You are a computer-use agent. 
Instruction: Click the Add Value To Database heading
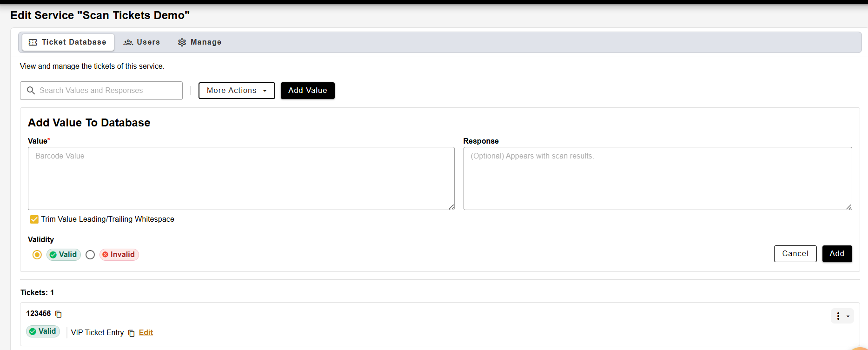(x=89, y=123)
